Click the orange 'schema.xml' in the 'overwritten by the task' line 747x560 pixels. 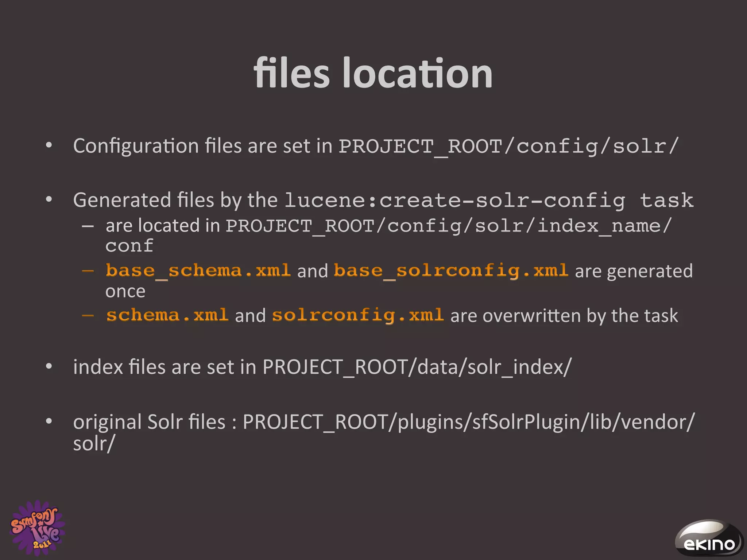tap(167, 315)
